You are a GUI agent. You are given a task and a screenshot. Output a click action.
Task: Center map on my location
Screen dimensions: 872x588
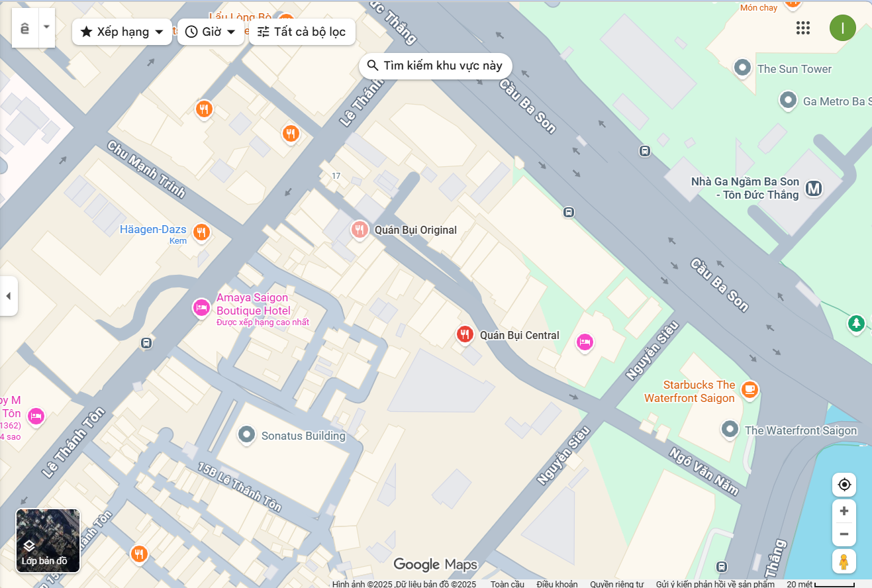pyautogui.click(x=844, y=485)
